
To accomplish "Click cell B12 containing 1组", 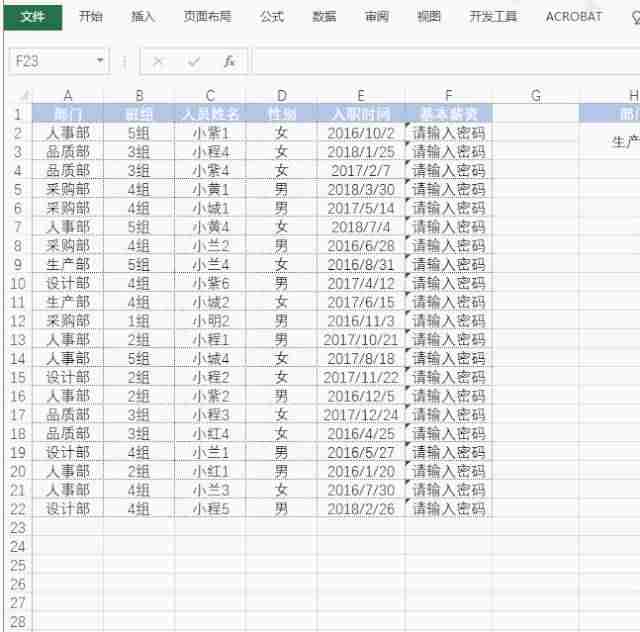I will pos(139,321).
